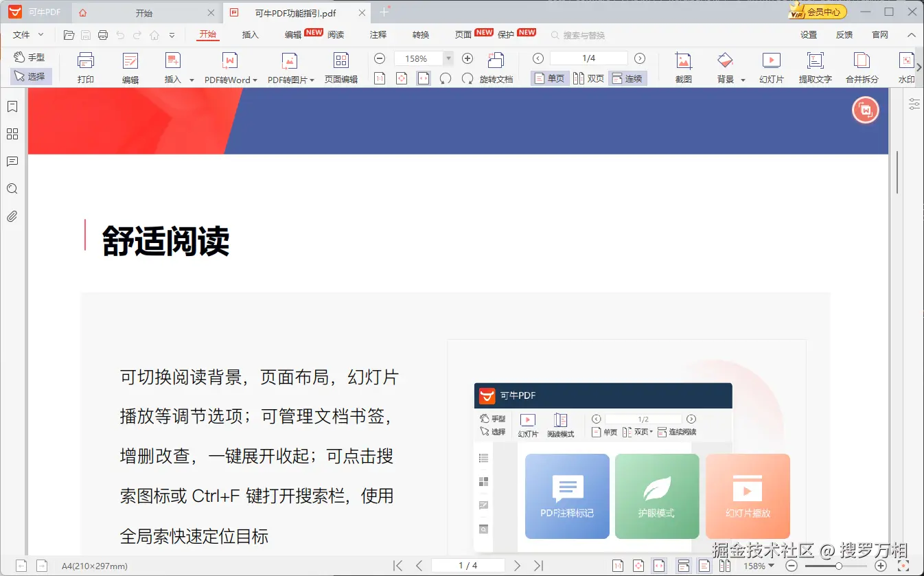
Task: Click the 1/4 page number field in toolbar
Action: pos(589,59)
